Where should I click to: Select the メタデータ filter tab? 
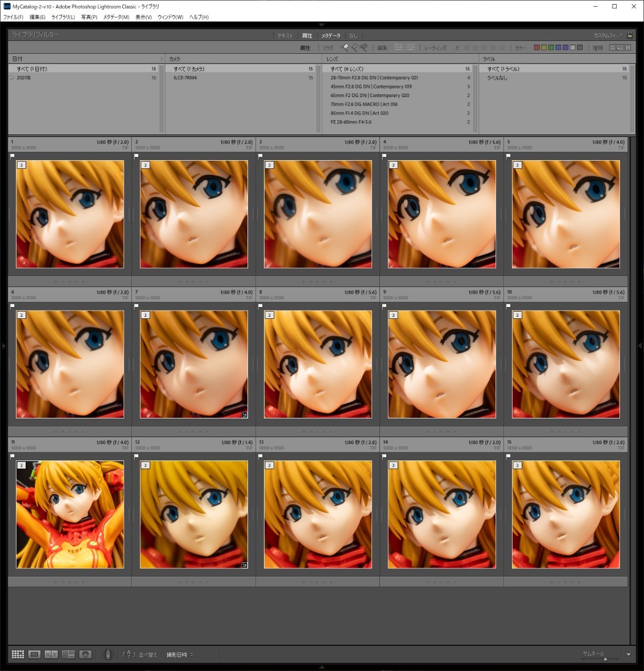coord(331,35)
